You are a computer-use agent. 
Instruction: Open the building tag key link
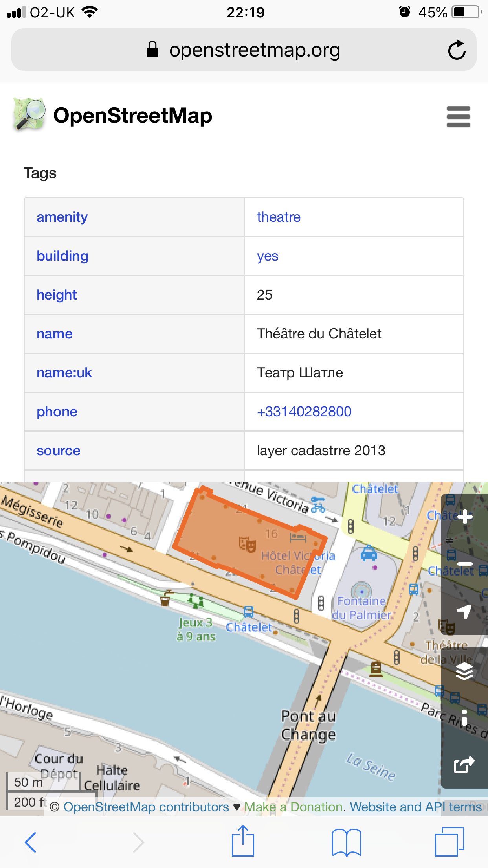click(62, 256)
